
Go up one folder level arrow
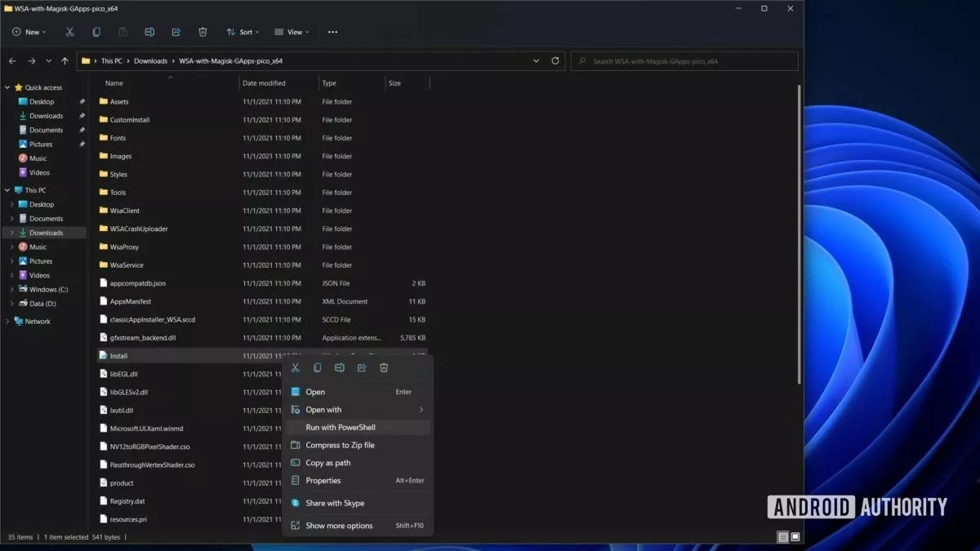pyautogui.click(x=65, y=60)
